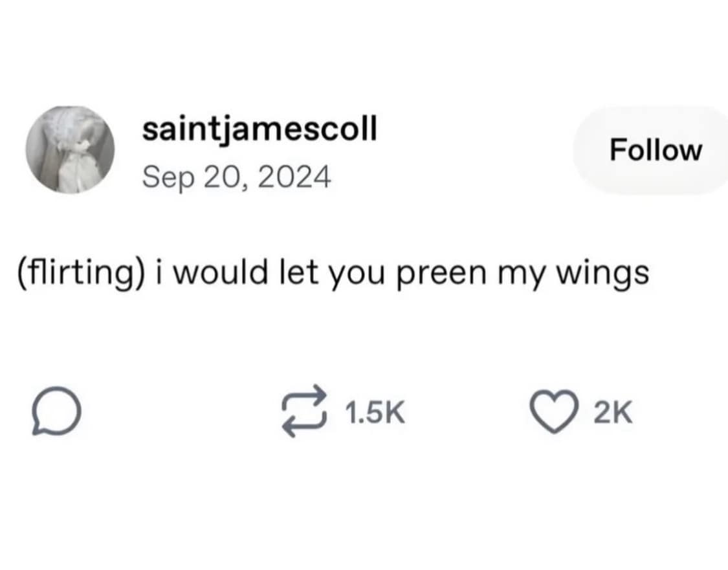Click the word "(flirting)" in the post
This screenshot has height=570, width=728.
point(82,274)
